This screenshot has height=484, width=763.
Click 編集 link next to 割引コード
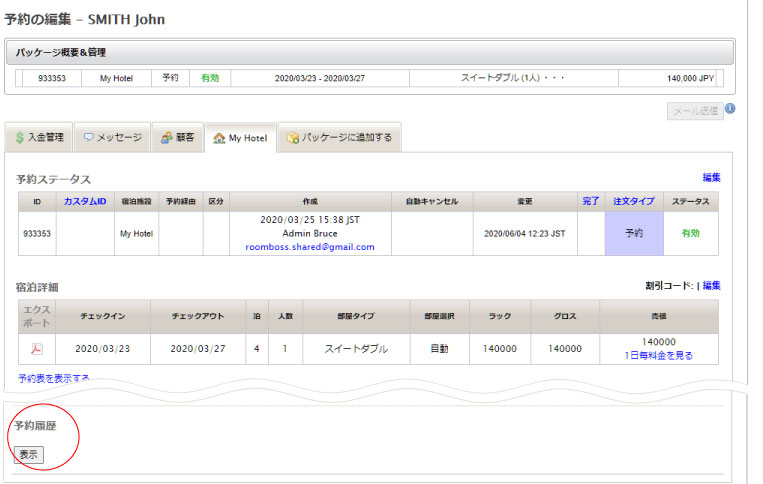(x=711, y=285)
